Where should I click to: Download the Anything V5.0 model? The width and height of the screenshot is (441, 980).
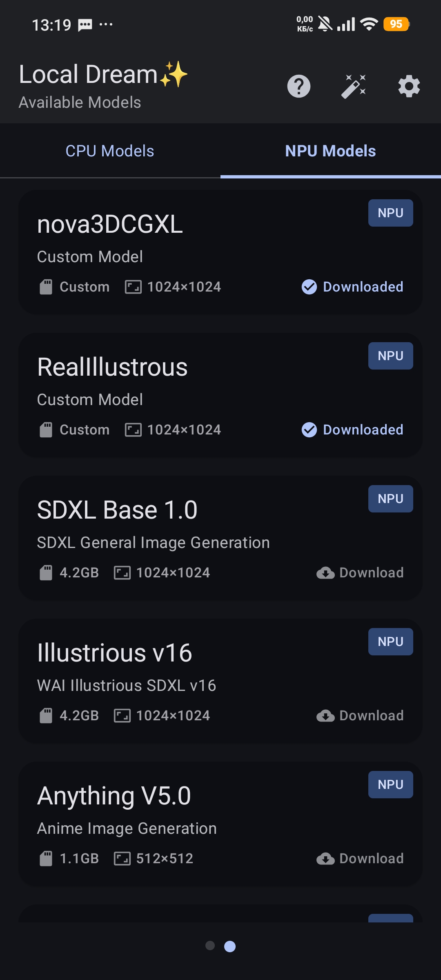coord(360,859)
